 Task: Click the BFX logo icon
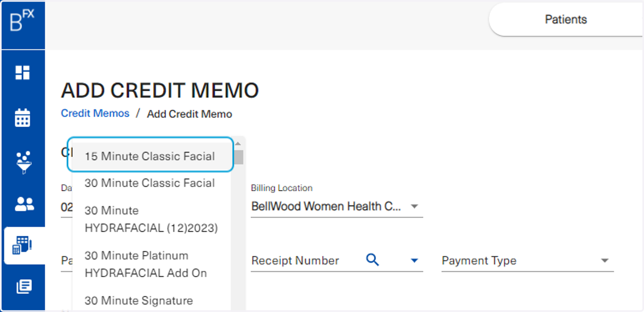(x=22, y=21)
